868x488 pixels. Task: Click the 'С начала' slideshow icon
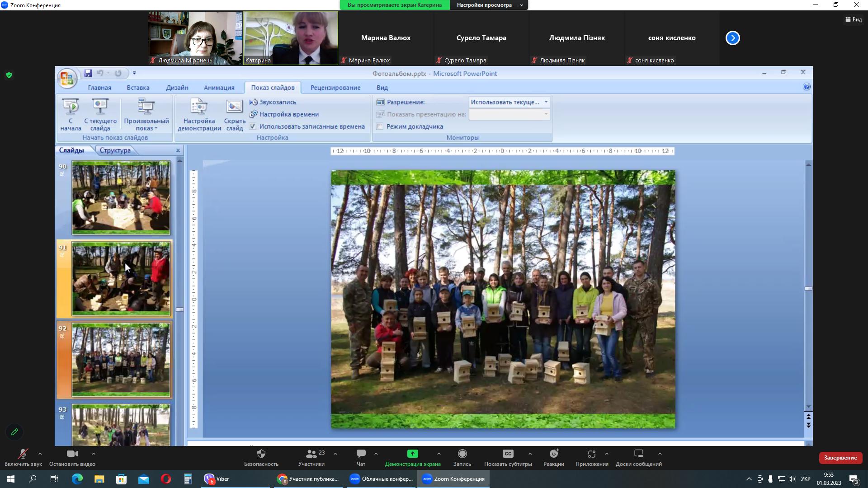pyautogui.click(x=71, y=107)
